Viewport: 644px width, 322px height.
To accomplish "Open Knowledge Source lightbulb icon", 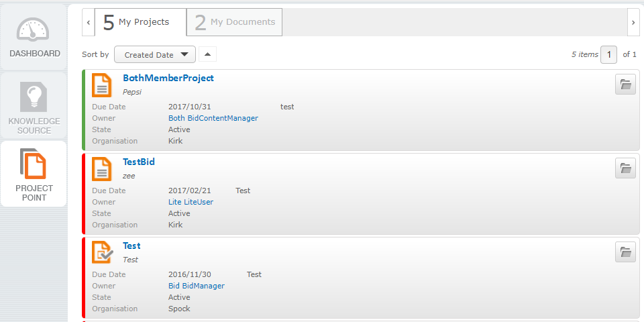I will click(x=34, y=97).
